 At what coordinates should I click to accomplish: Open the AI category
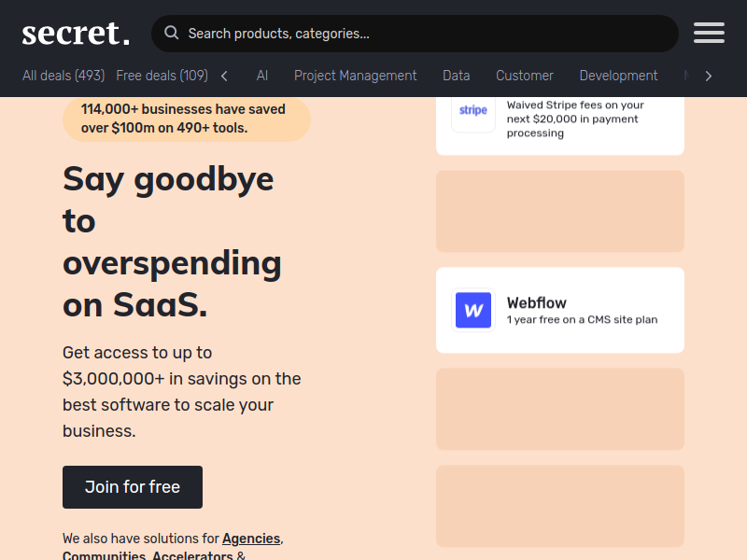click(262, 76)
